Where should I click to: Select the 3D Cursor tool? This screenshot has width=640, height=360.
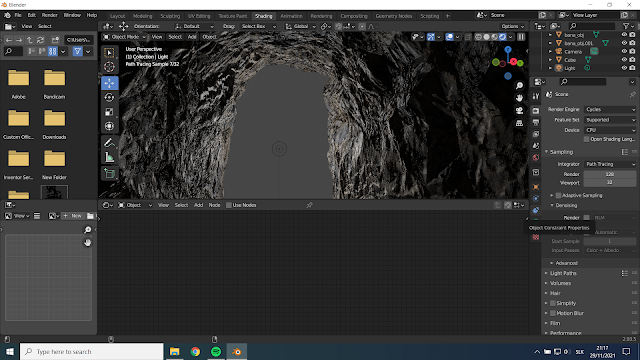[x=109, y=67]
